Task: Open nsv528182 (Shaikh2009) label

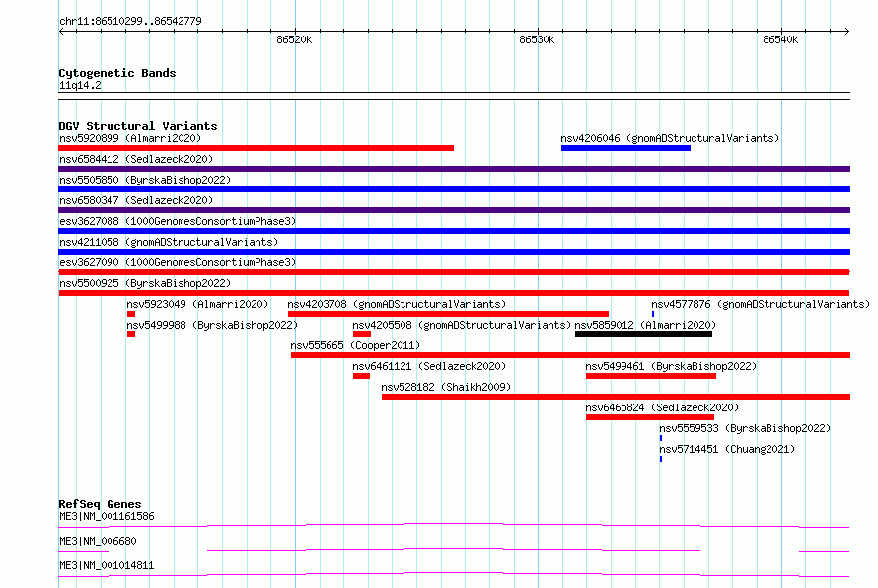Action: pos(446,387)
